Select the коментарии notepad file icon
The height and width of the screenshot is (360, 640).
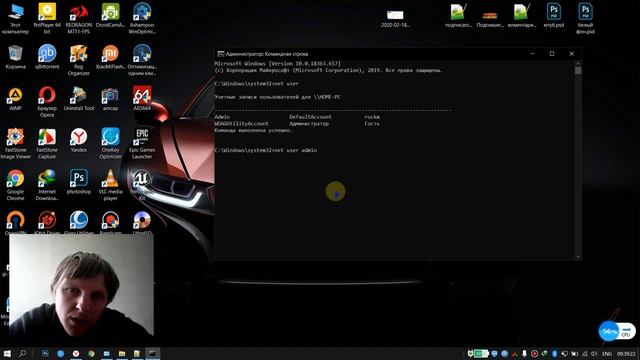[x=522, y=16]
